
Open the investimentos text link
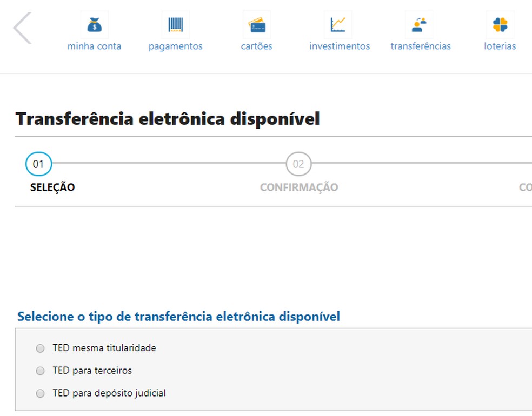pos(339,46)
